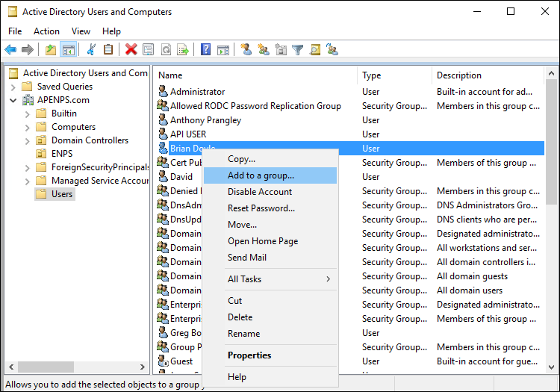Expand the ForeignSecurityPrincipals node
This screenshot has height=392, width=560.
click(28, 168)
